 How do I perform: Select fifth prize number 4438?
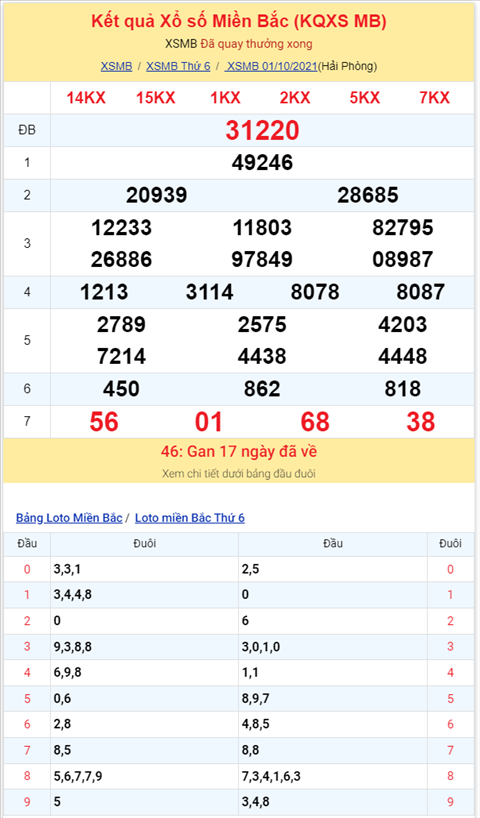click(x=262, y=356)
